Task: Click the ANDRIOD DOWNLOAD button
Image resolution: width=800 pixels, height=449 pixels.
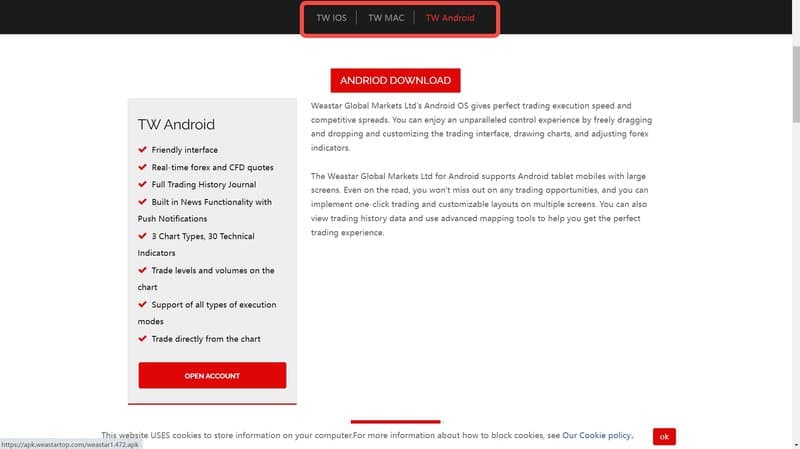Action: [x=395, y=81]
